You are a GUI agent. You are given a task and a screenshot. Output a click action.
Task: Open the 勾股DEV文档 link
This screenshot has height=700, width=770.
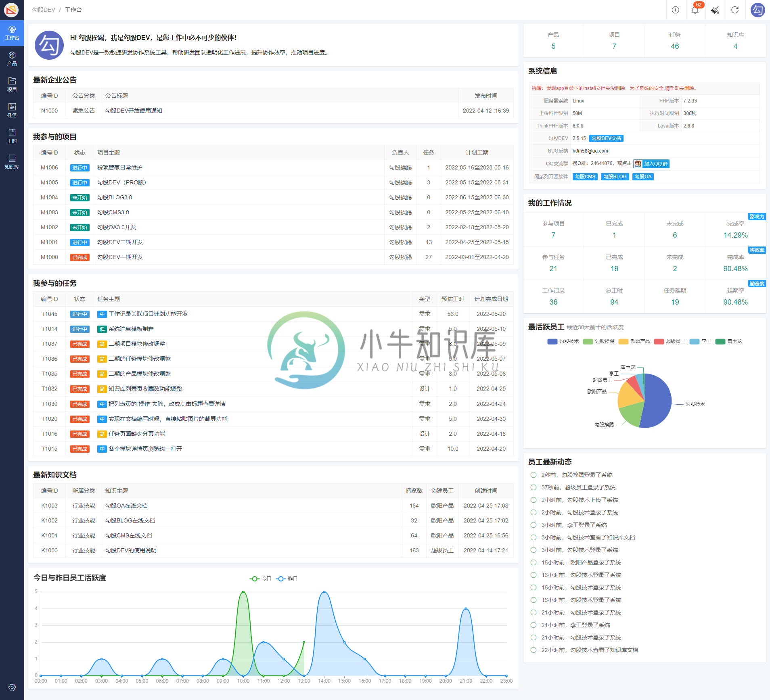tap(606, 138)
